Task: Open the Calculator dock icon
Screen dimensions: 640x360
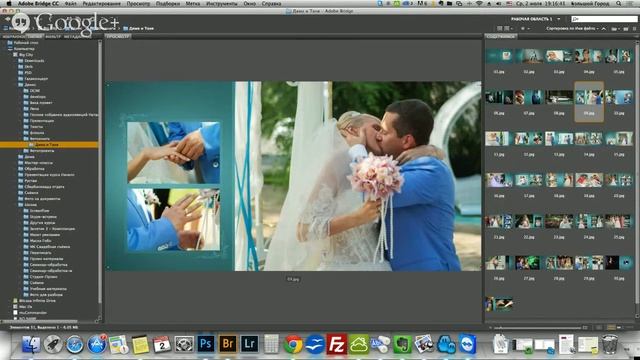Action: click(x=271, y=344)
